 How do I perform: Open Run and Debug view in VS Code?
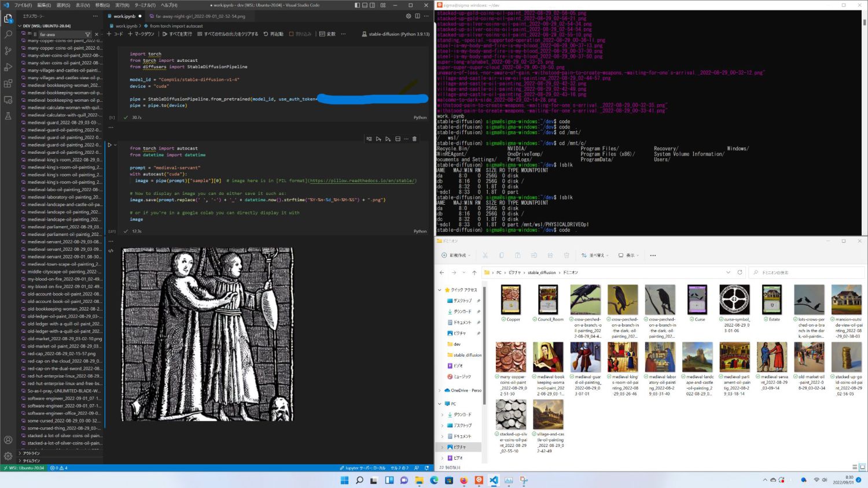pos(8,67)
